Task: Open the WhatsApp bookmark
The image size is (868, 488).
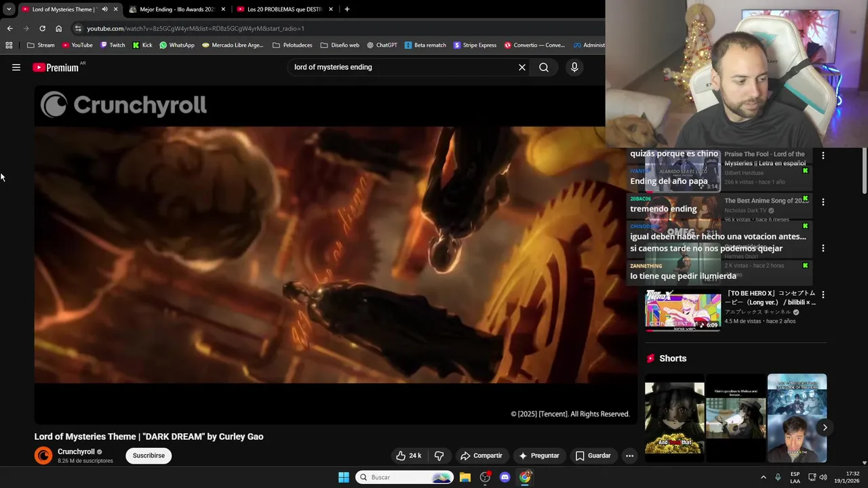Action: click(x=176, y=45)
